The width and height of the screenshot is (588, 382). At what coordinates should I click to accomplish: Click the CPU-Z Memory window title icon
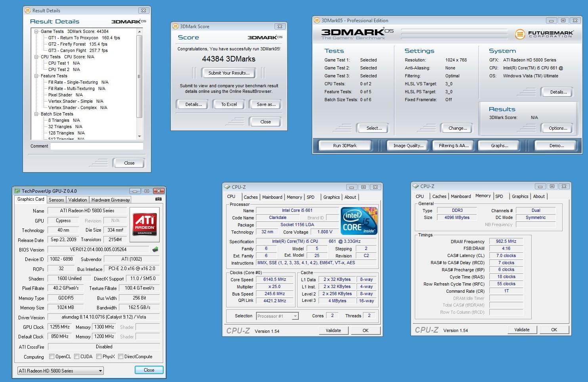click(416, 186)
